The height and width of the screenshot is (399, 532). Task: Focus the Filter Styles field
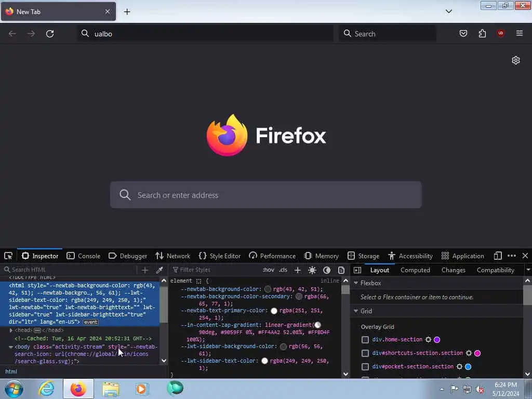[215, 270]
